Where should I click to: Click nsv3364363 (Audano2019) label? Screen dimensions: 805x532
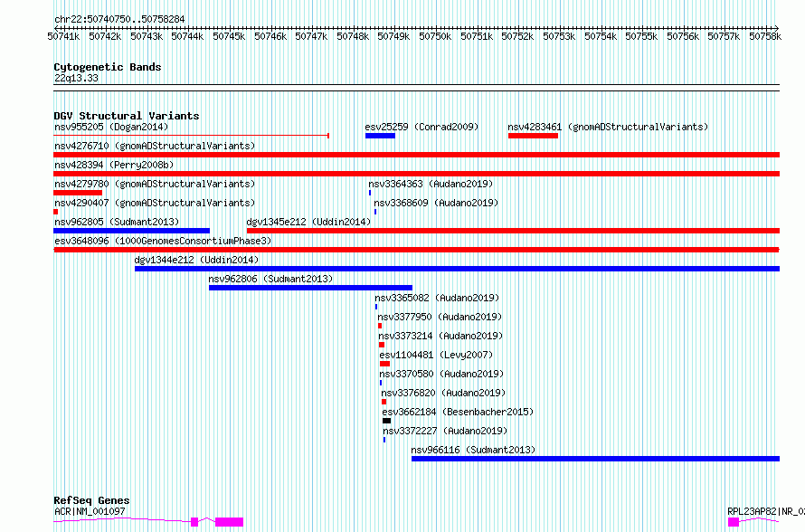pyautogui.click(x=431, y=184)
